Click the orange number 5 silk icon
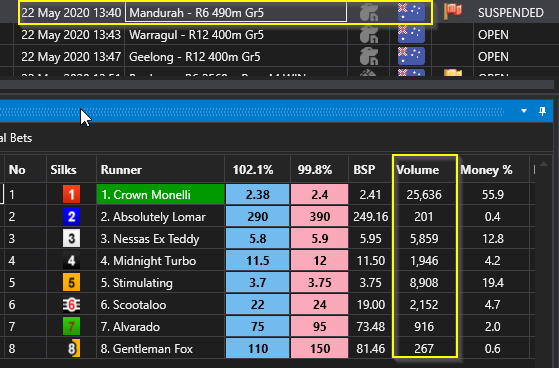This screenshot has height=368, width=559. 71,283
